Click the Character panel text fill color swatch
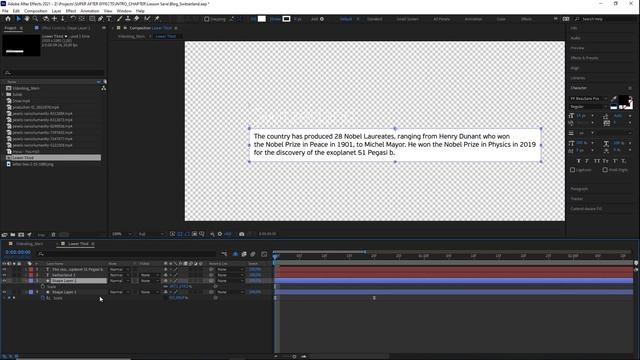This screenshot has height=360, width=640. (x=623, y=100)
